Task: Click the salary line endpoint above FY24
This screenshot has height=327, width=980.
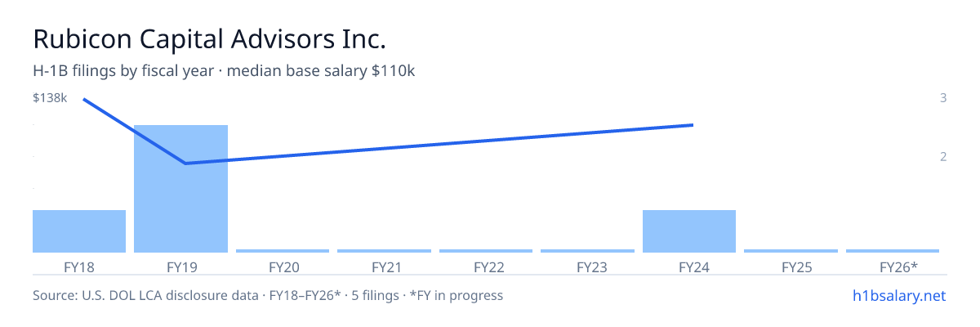Action: [693, 125]
